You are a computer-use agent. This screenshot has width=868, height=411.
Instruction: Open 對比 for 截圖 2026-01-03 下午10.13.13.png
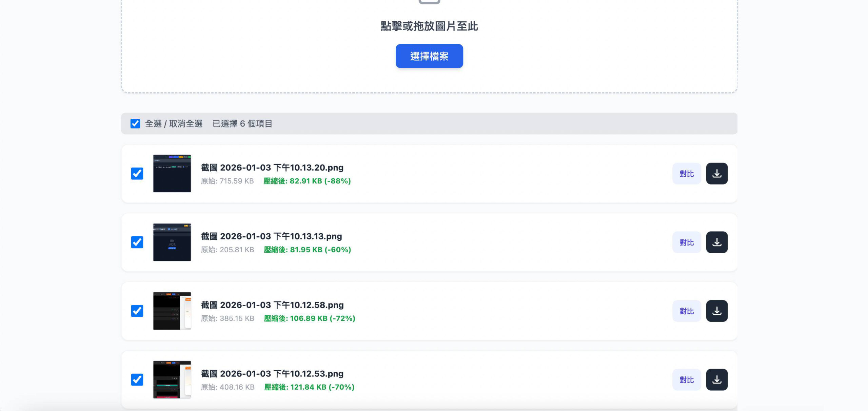(x=687, y=242)
